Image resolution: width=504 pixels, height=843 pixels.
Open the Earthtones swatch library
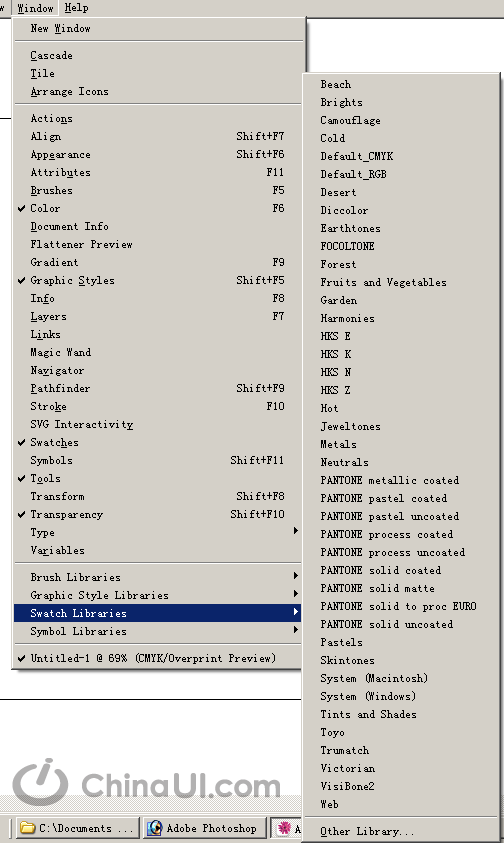(401, 228)
